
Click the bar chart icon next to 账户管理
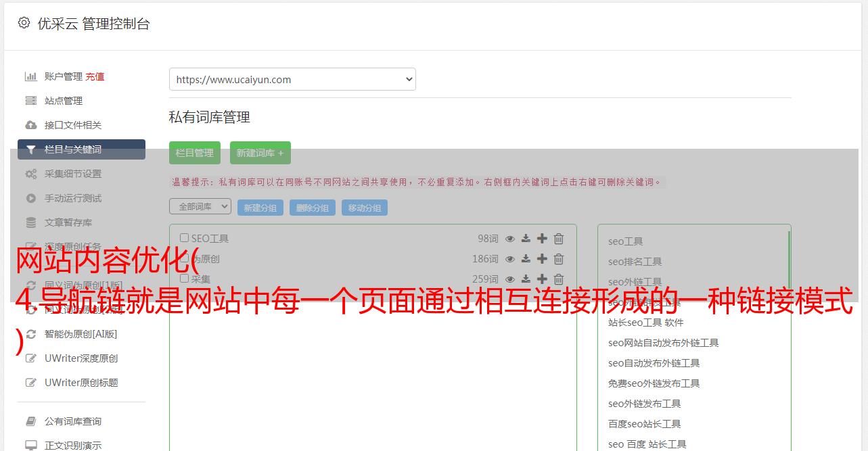point(30,76)
